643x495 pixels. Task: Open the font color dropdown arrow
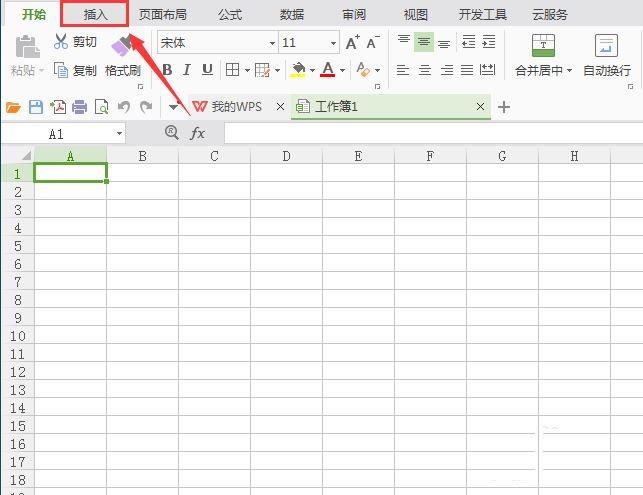click(342, 71)
